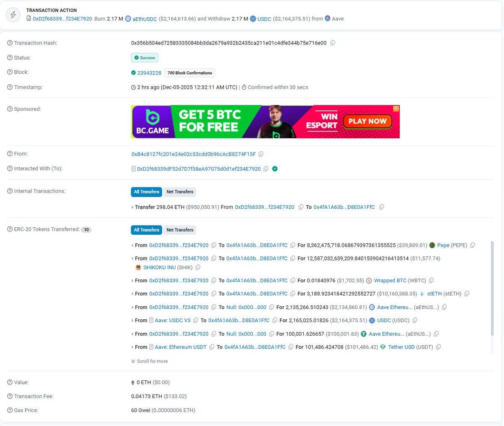Image resolution: width=504 pixels, height=426 pixels.
Task: Click the lightning bolt Transaction Action icon
Action: [13, 15]
